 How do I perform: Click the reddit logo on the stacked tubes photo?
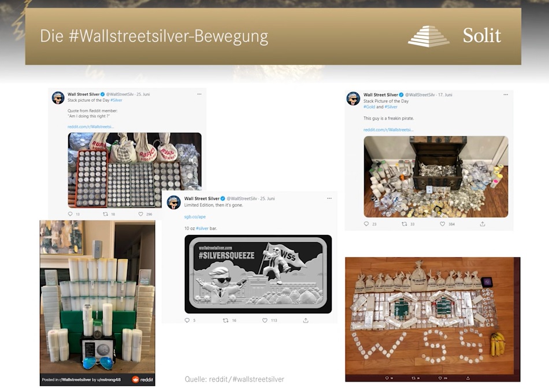(143, 379)
